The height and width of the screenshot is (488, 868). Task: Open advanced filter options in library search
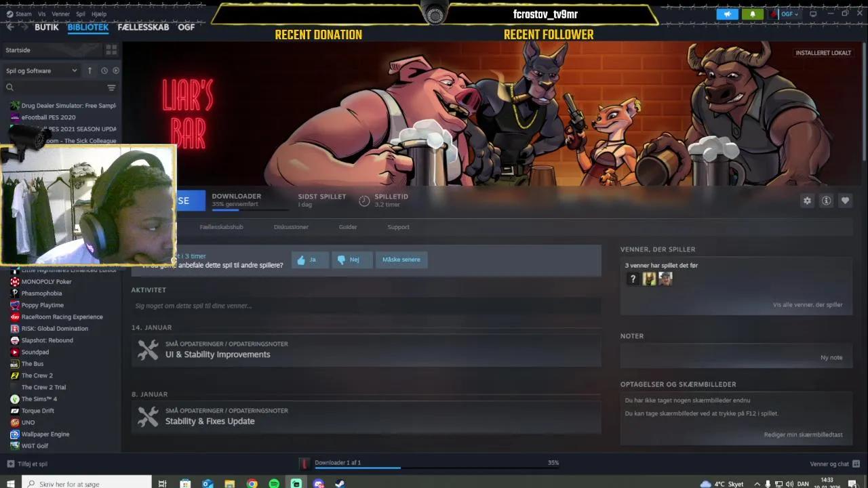(112, 87)
